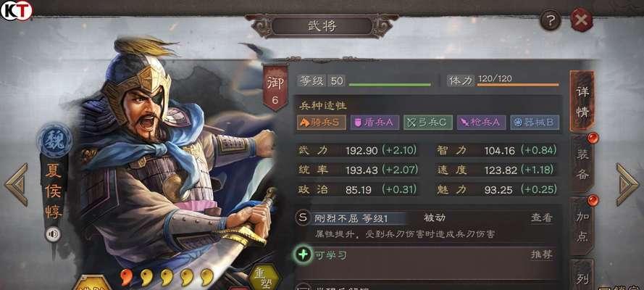Click the question mark help icon
Viewport: 644px width, 290px height.
click(551, 20)
